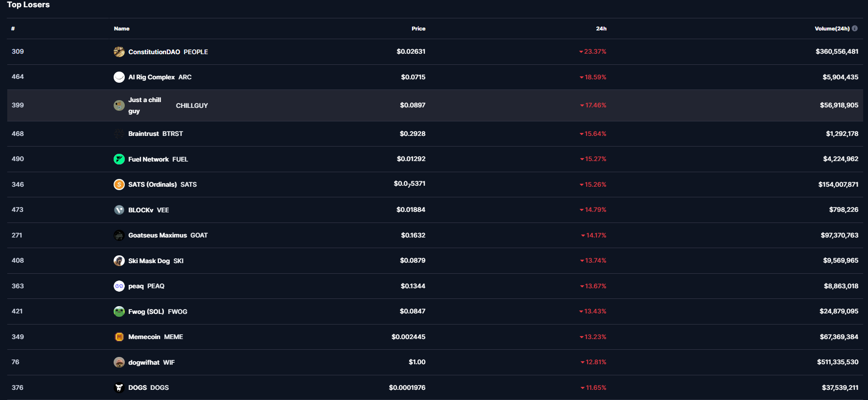
Task: Click the BLOCKv coin logo icon
Action: pyautogui.click(x=119, y=210)
